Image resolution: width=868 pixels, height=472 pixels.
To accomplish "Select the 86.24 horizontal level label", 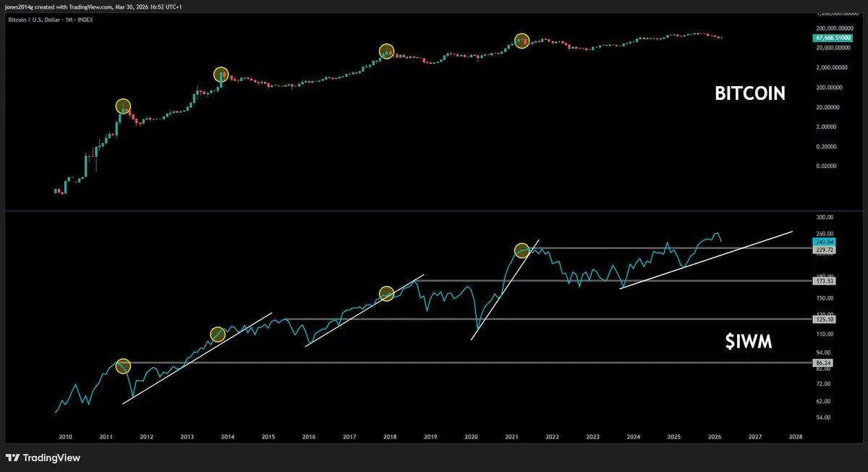I will click(x=825, y=363).
